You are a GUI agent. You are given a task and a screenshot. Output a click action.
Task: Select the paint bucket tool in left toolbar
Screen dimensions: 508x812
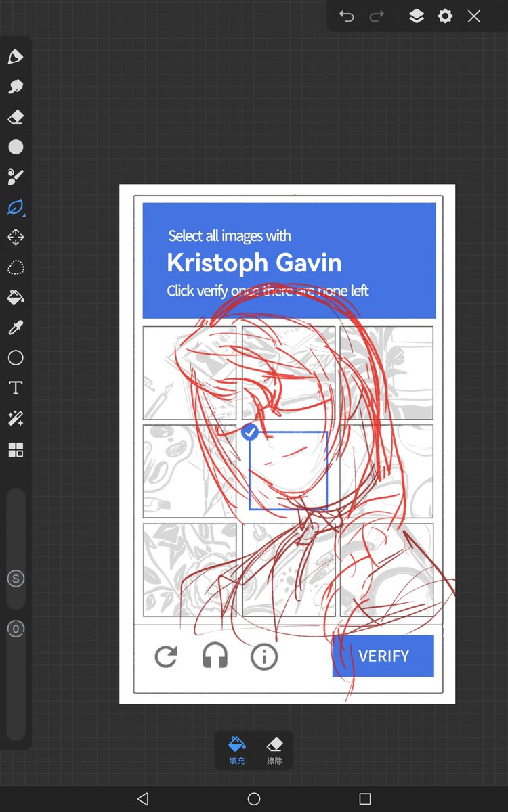(16, 297)
